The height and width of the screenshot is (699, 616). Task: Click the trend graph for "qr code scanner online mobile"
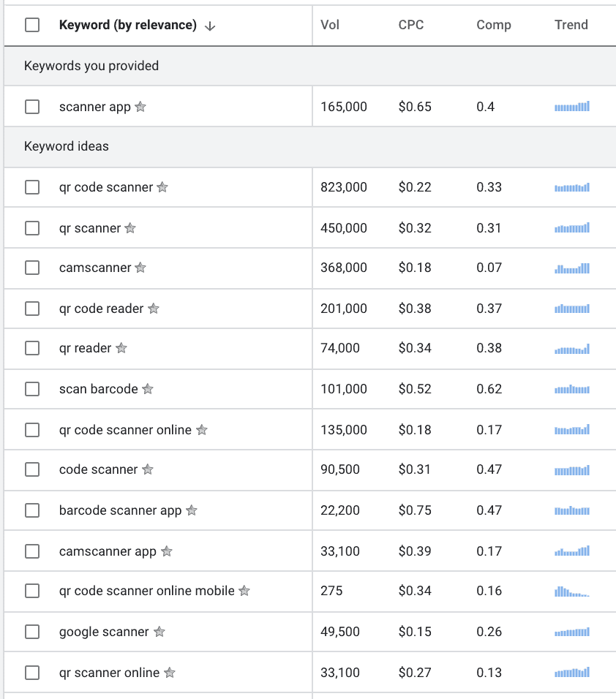571,591
